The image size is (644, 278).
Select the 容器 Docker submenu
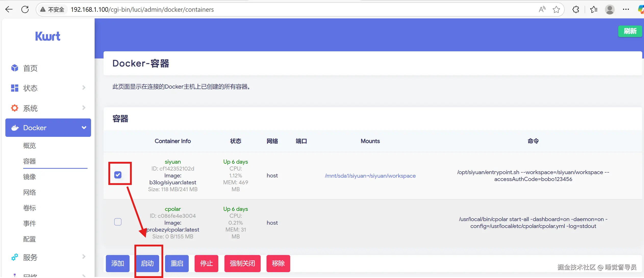tap(30, 161)
